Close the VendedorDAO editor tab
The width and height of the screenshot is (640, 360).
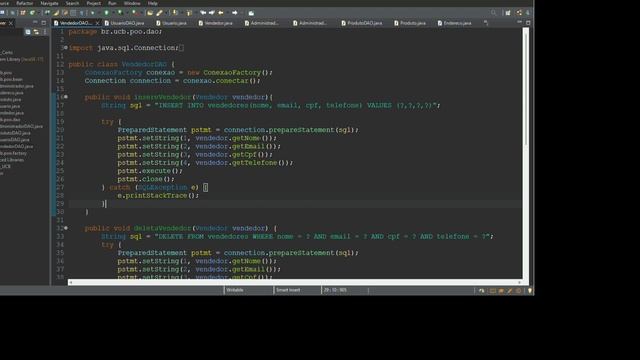click(x=97, y=23)
